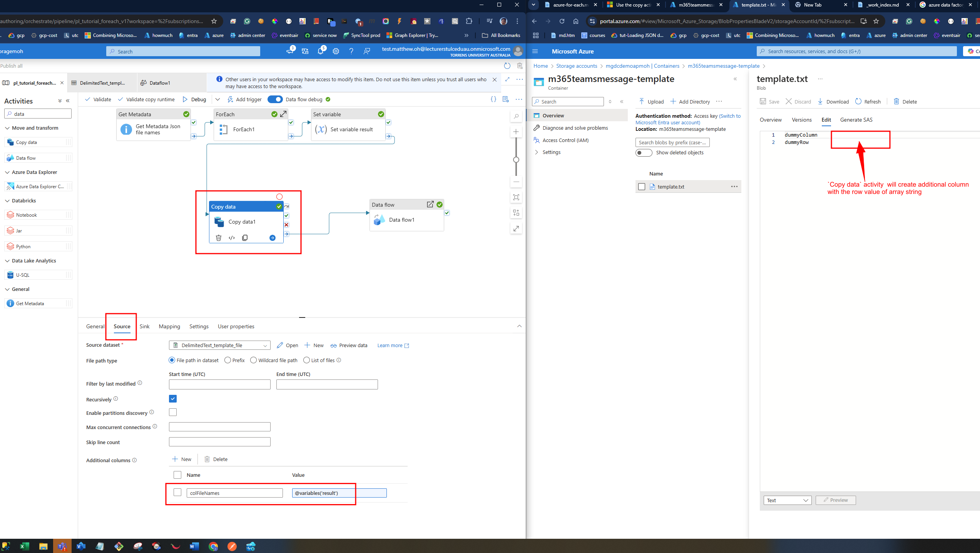
Task: Open Excel from the taskbar
Action: pos(25,546)
